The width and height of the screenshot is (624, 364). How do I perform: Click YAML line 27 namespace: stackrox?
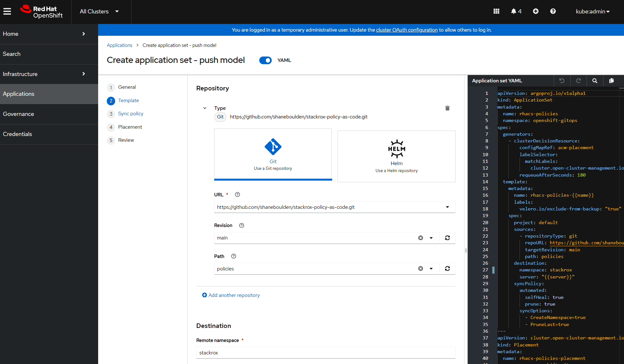point(546,270)
